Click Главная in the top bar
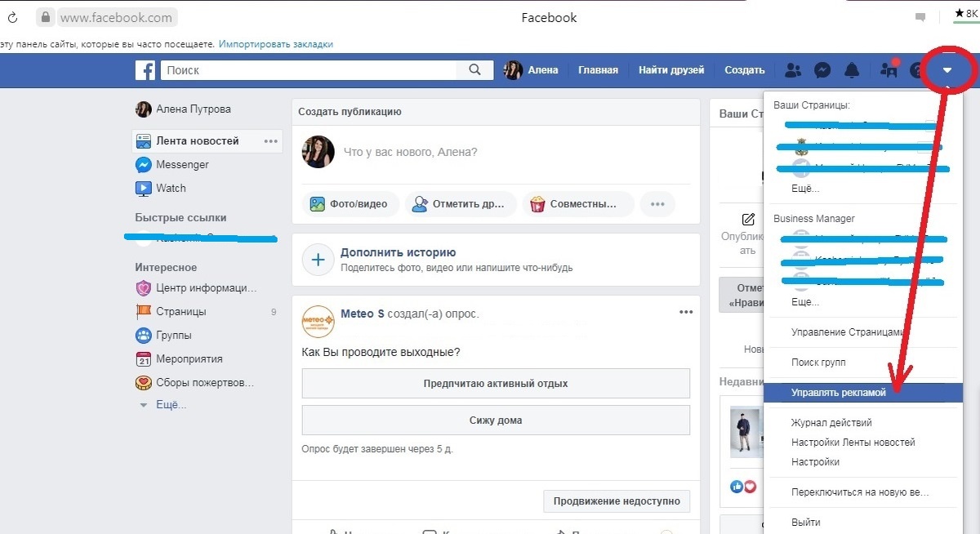 (x=598, y=70)
